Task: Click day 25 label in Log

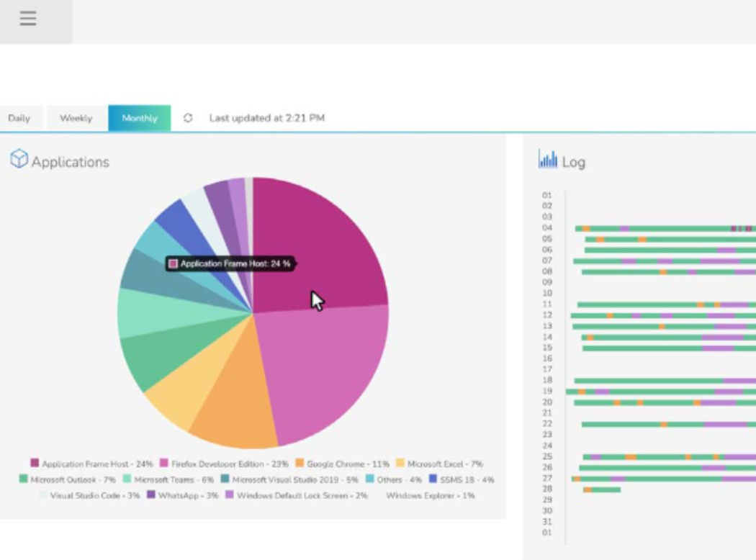Action: pyautogui.click(x=546, y=456)
